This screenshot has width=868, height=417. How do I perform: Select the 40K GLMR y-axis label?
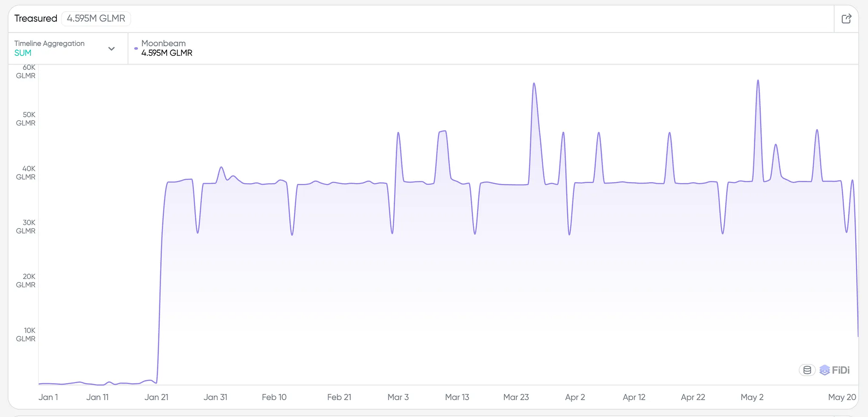click(26, 173)
